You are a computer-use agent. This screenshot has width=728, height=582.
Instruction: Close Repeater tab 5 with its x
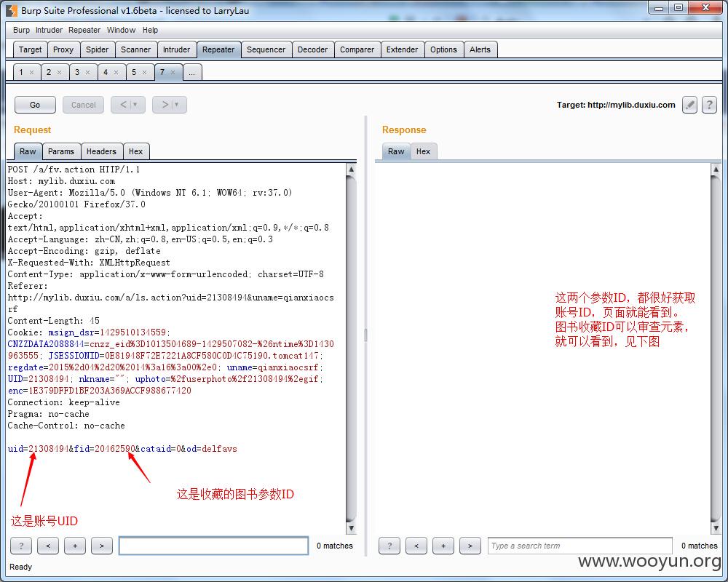tap(144, 73)
